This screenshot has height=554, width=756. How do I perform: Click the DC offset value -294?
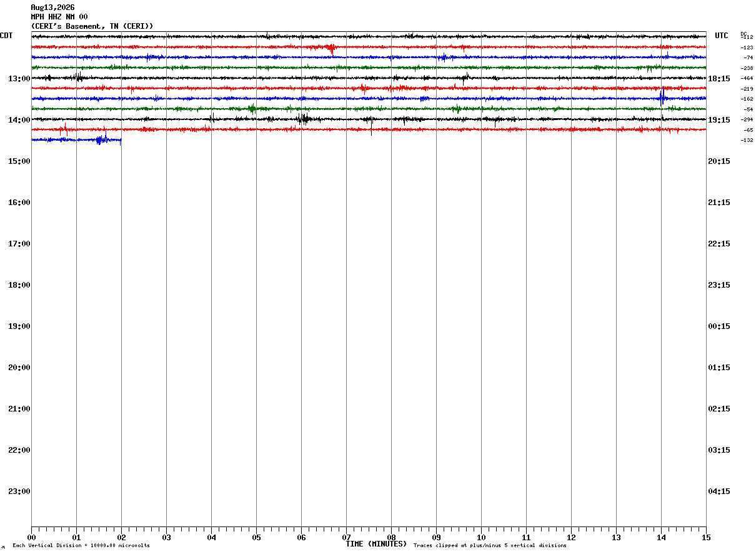click(747, 119)
